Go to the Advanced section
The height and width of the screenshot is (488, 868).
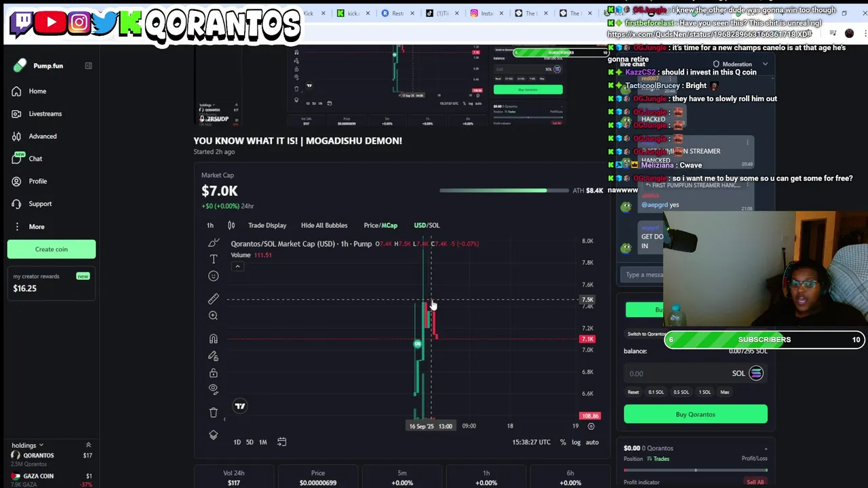[x=42, y=136]
